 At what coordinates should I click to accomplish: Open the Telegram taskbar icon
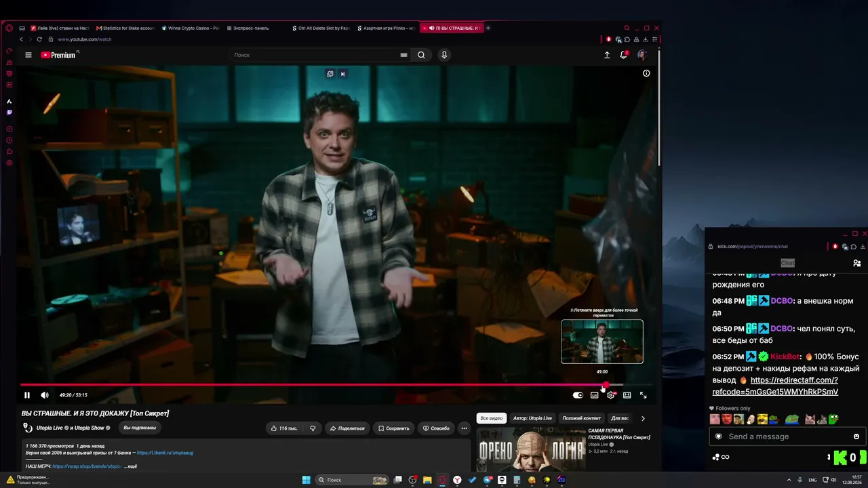coord(488,480)
